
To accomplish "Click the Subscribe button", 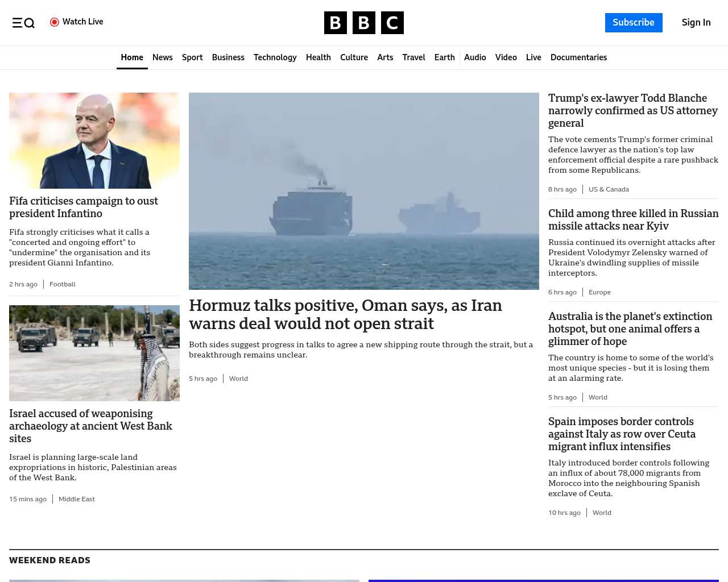I will (x=634, y=23).
